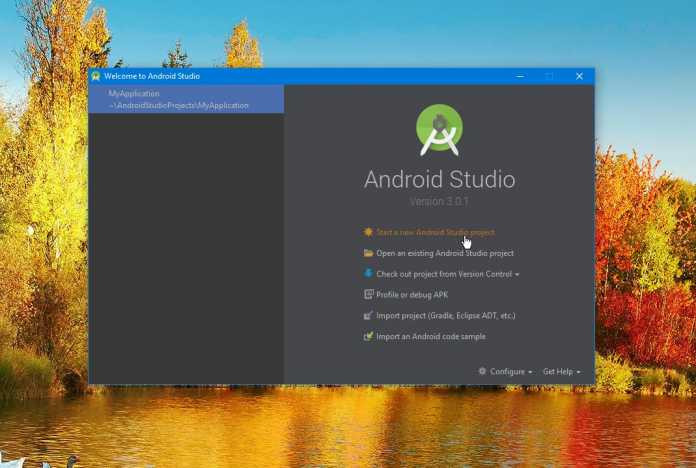Viewport: 696px width, 468px height.
Task: Choose Open an existing Android Studio project
Action: click(x=445, y=253)
